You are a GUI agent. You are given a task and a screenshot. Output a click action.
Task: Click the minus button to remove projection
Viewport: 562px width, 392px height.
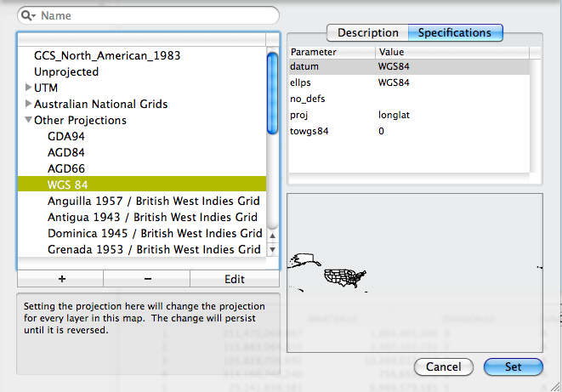coord(147,279)
